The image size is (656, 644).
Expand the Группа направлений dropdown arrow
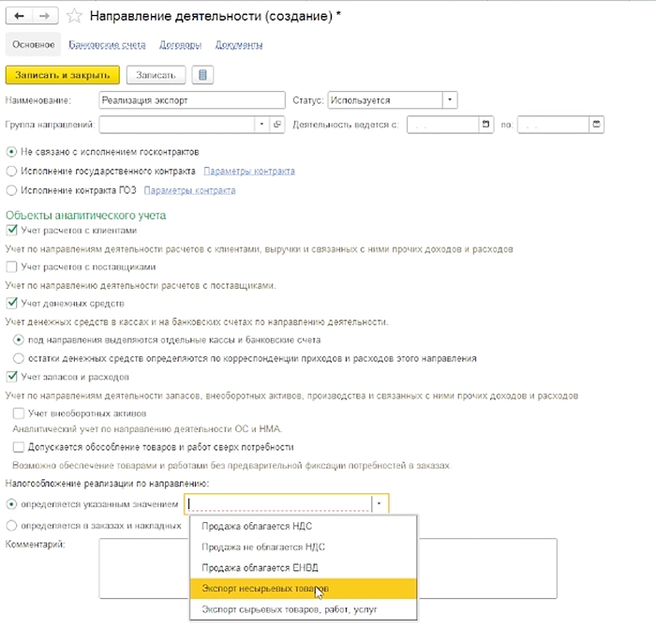tap(261, 125)
